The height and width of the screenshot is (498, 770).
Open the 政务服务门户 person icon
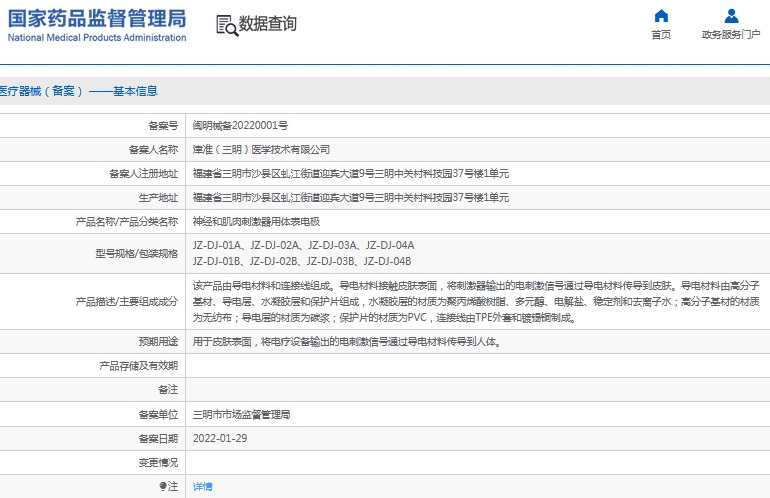pyautogui.click(x=731, y=16)
